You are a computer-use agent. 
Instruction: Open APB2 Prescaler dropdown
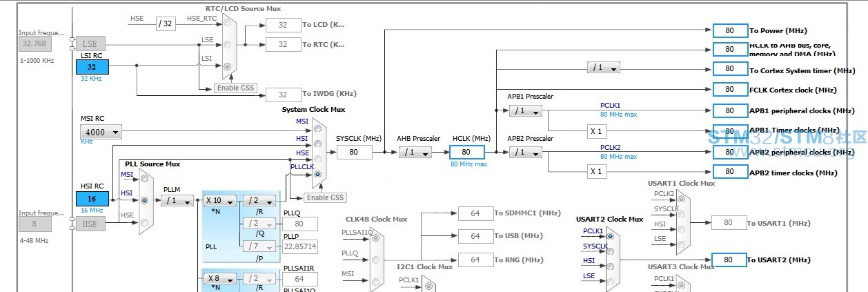pos(526,152)
